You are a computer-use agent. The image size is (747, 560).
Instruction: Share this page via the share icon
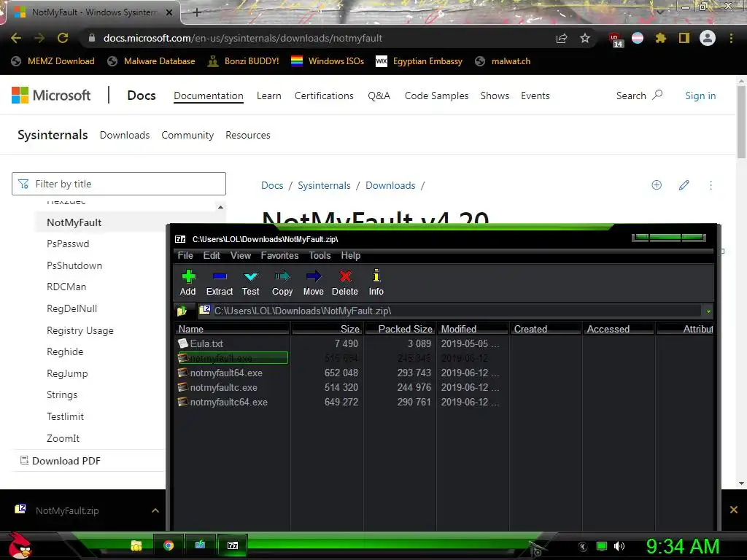point(562,38)
